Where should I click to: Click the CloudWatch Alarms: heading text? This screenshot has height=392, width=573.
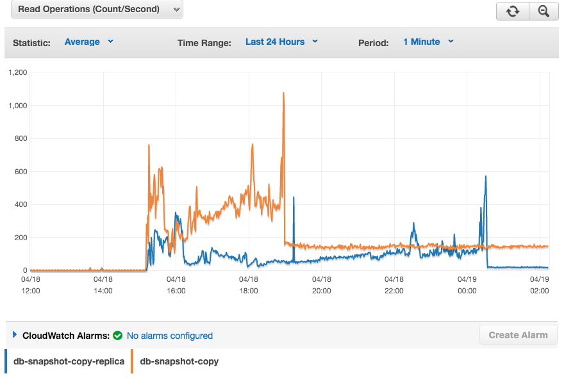[66, 336]
